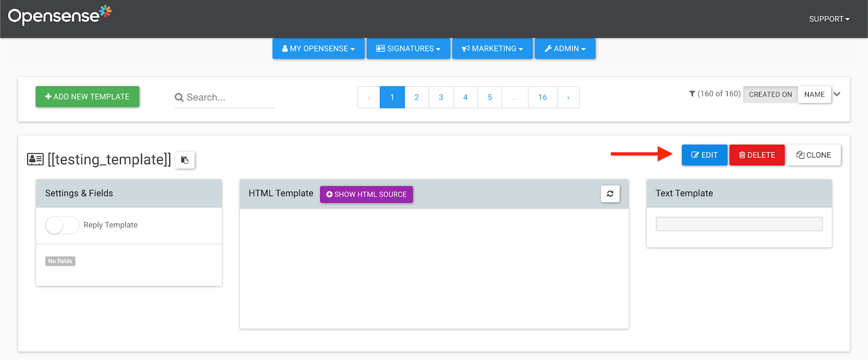Sort templates by CREATED ON

(x=770, y=94)
